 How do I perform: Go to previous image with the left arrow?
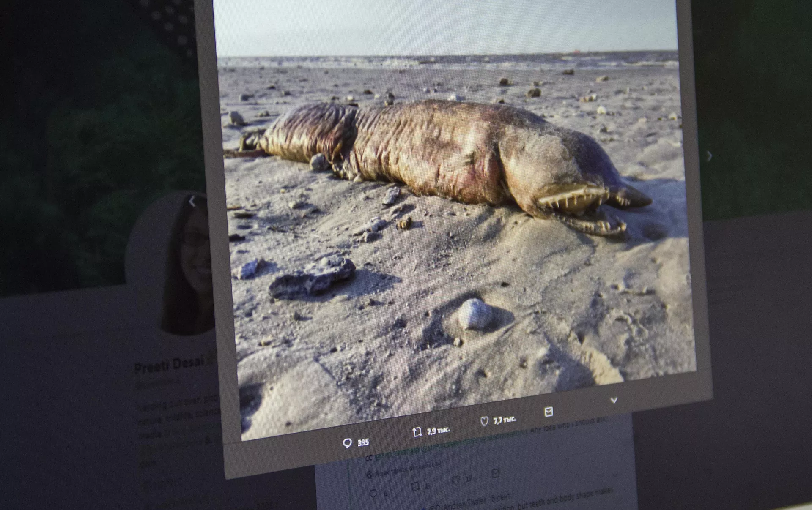click(192, 202)
